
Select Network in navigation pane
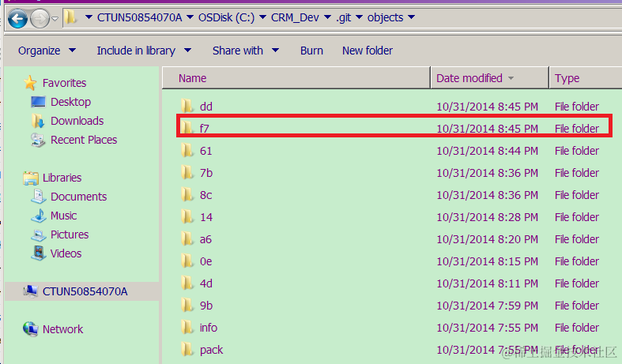62,329
